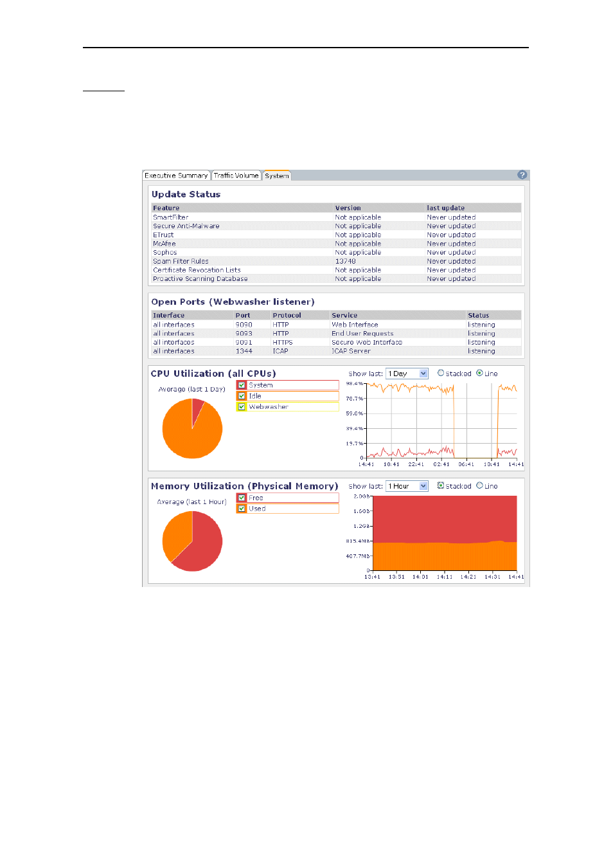Image resolution: width=613 pixels, height=868 pixels.
Task: Select the Certificate Revocation Lists row
Action: (336, 270)
